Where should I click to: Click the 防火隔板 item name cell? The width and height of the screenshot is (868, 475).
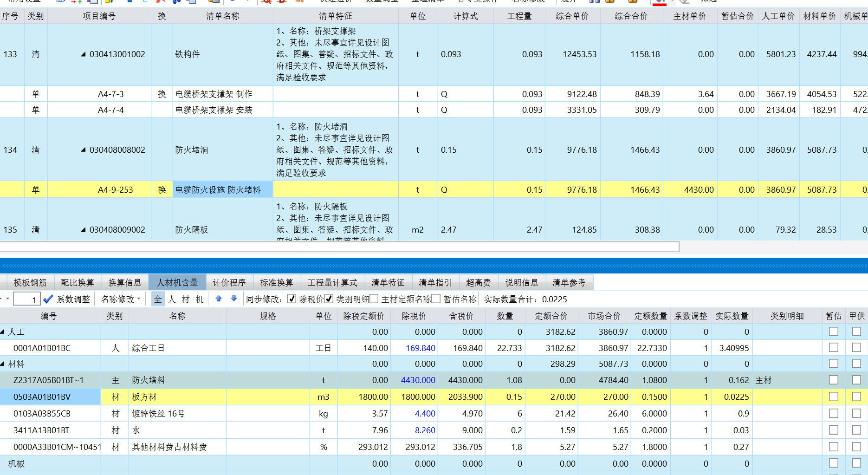click(223, 230)
